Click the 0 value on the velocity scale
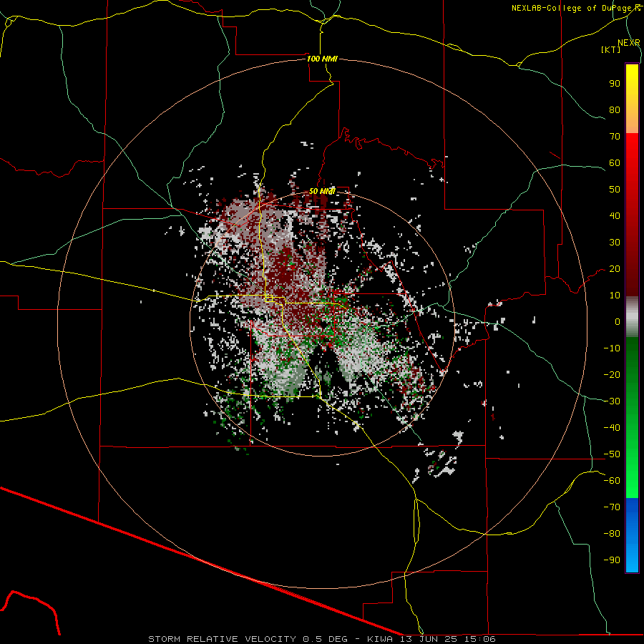 pos(618,321)
